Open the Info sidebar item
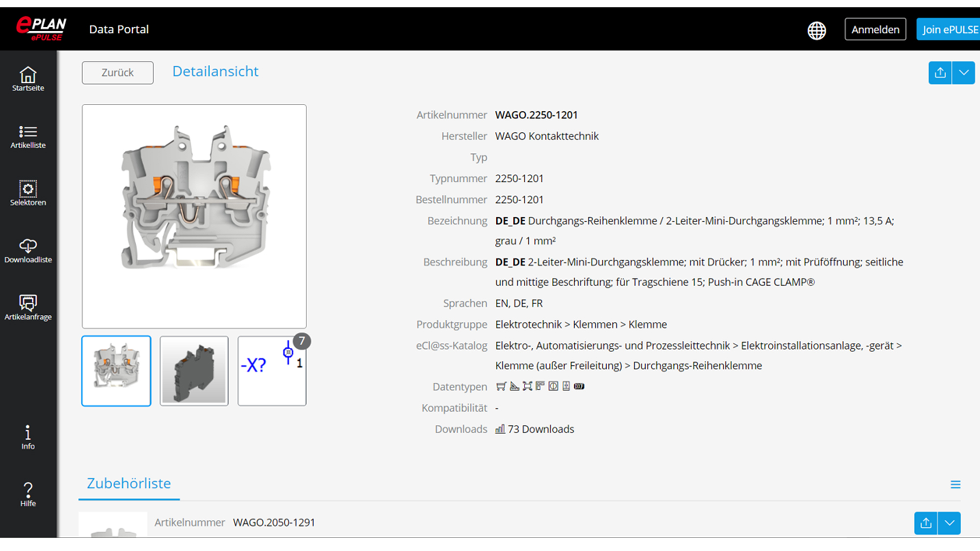The image size is (980, 551). [x=28, y=437]
